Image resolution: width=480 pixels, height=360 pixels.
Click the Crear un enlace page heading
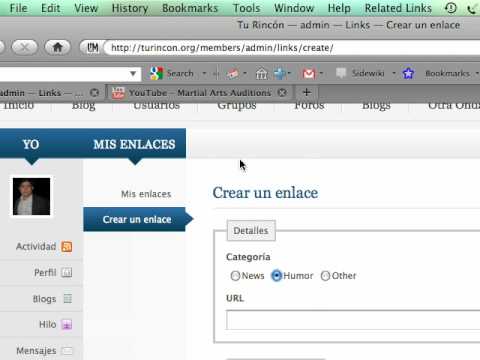tap(265, 193)
